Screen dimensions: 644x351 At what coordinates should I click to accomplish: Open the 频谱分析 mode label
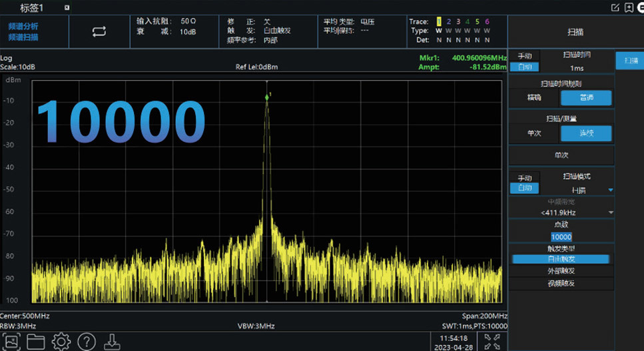[23, 26]
